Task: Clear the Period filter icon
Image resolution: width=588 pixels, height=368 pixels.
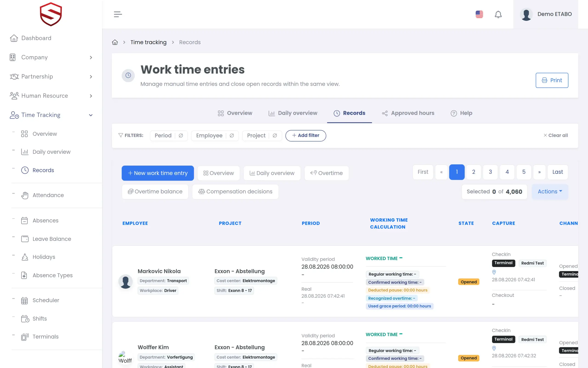Action: [x=181, y=135]
